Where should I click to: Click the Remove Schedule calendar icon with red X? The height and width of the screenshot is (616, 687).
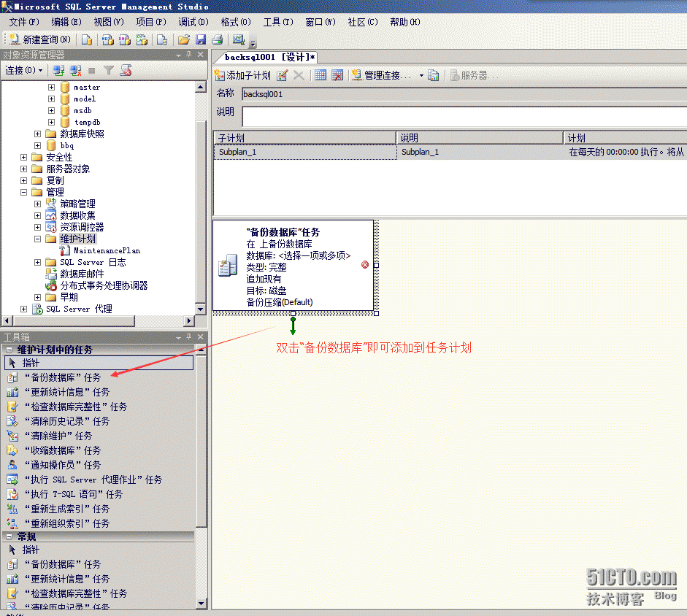coord(337,75)
